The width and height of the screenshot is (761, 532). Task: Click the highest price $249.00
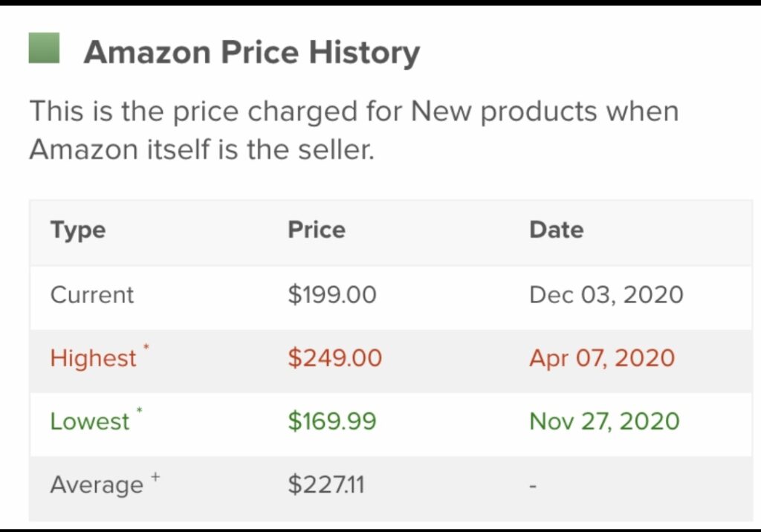pyautogui.click(x=335, y=358)
